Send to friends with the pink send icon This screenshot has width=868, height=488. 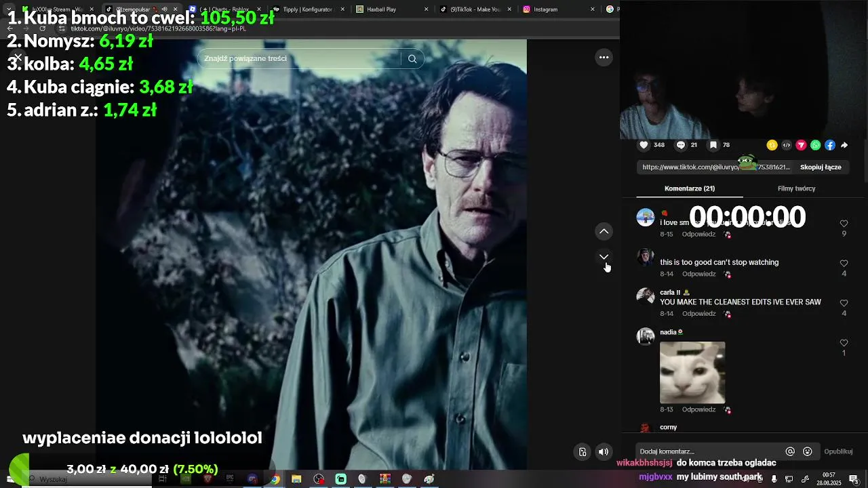tap(801, 145)
